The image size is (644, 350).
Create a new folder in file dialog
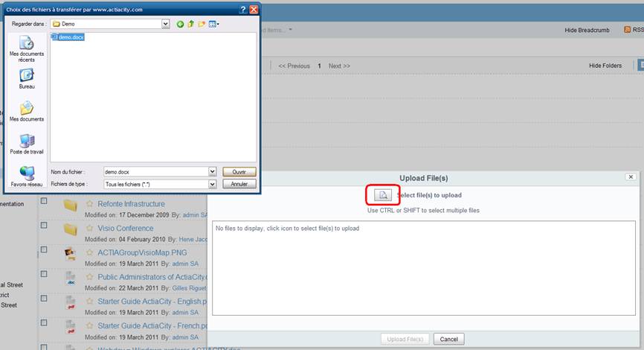point(202,24)
